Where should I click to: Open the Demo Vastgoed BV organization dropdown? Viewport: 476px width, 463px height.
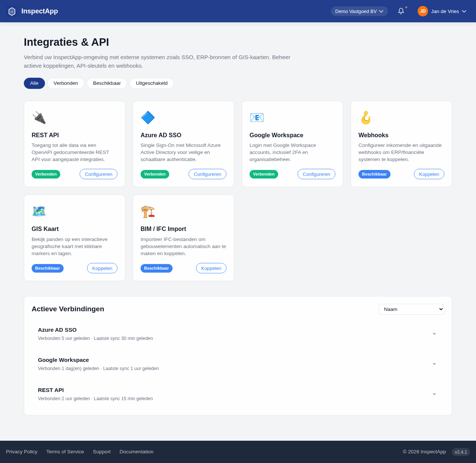click(359, 11)
